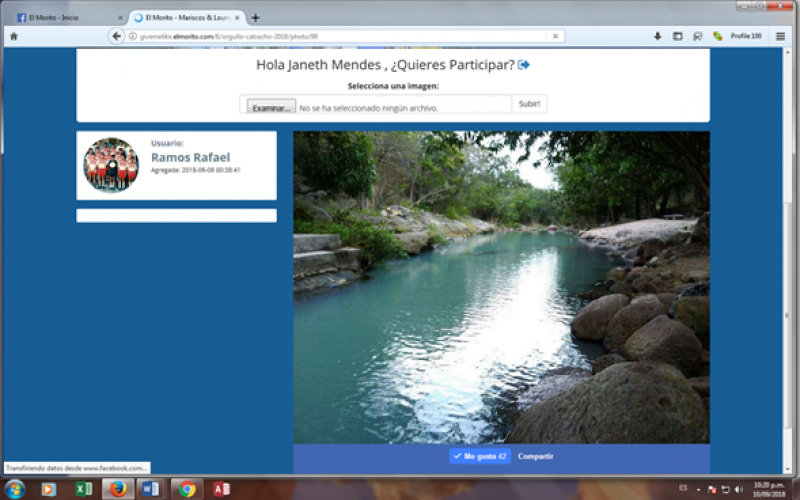Stop page loading with the X in the address bar

pyautogui.click(x=555, y=36)
